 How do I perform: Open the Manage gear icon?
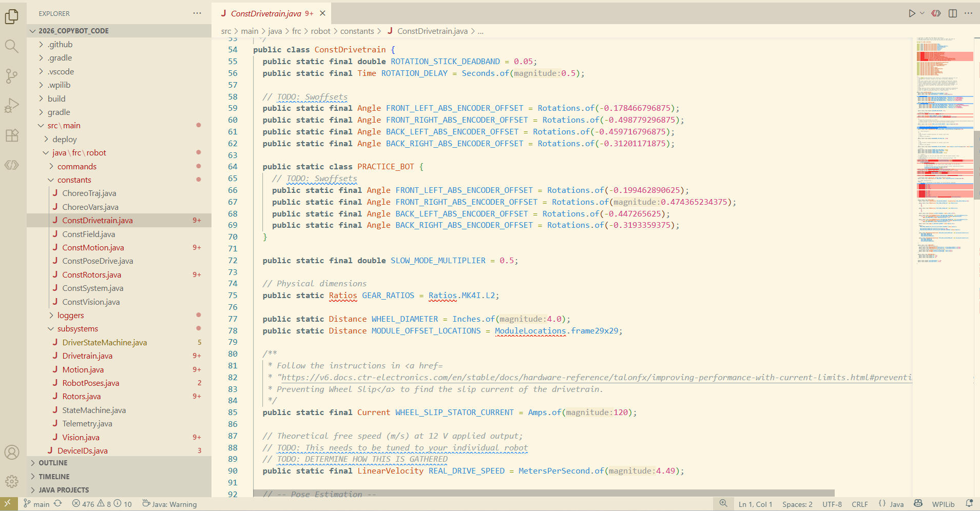click(12, 481)
